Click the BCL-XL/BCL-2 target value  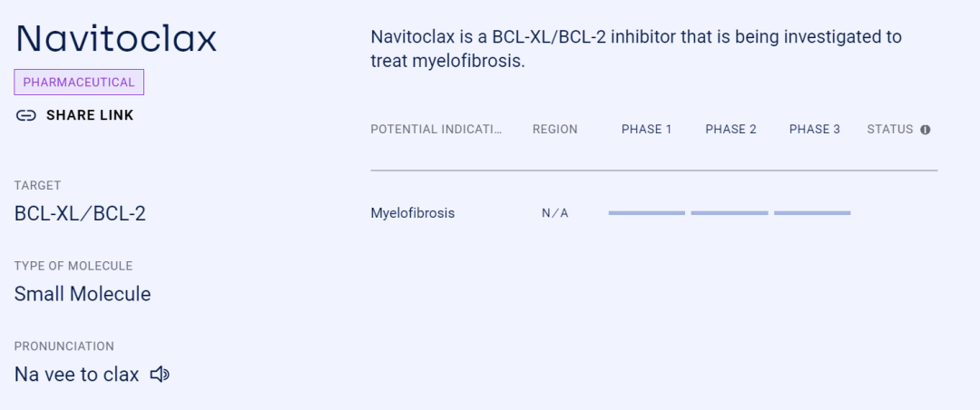coord(80,214)
